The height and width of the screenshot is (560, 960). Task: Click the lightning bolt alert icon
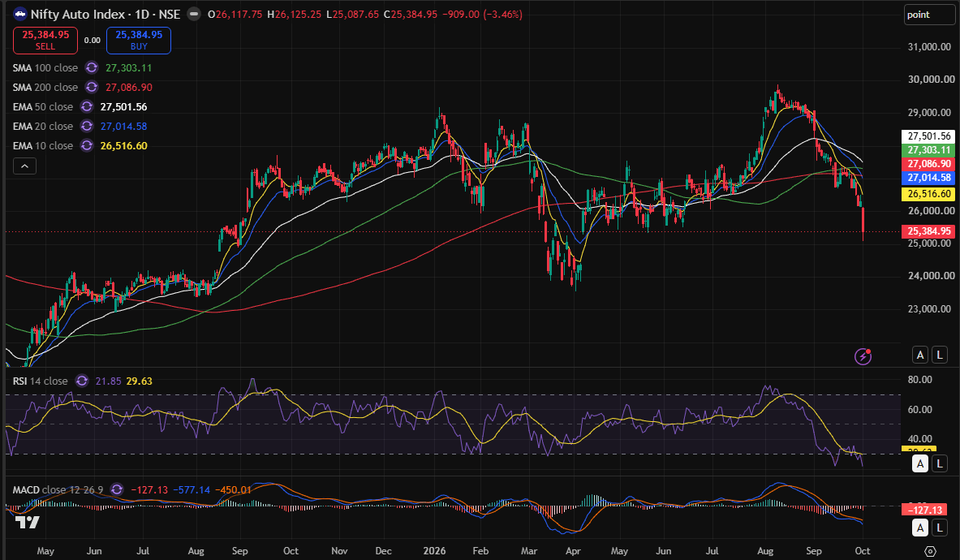tap(863, 356)
